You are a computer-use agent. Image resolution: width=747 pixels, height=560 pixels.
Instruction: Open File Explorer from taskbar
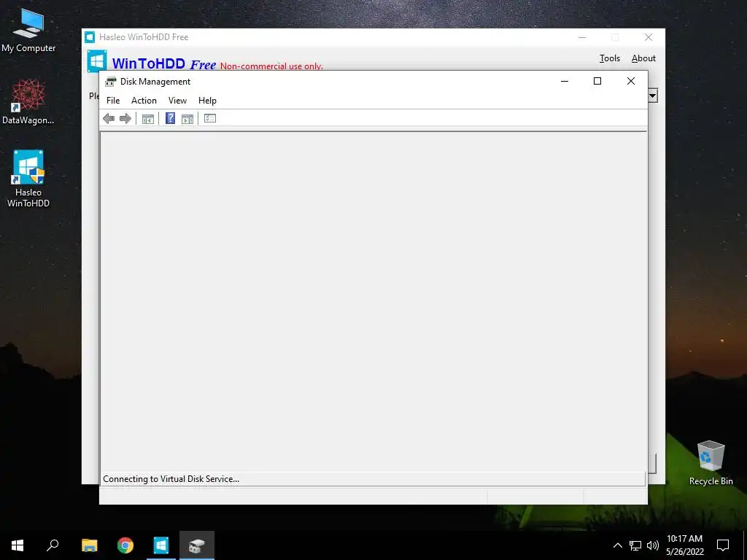[90, 545]
